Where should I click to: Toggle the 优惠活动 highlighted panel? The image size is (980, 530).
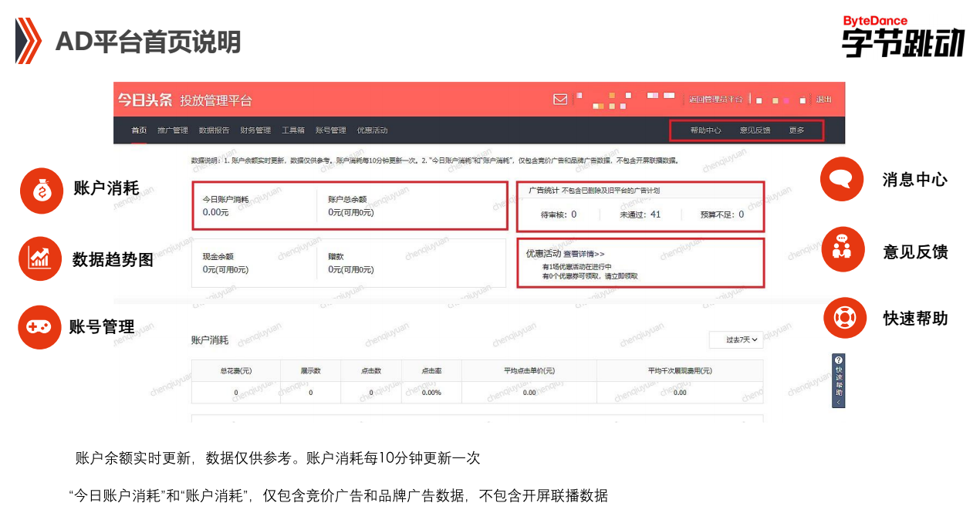coord(640,263)
